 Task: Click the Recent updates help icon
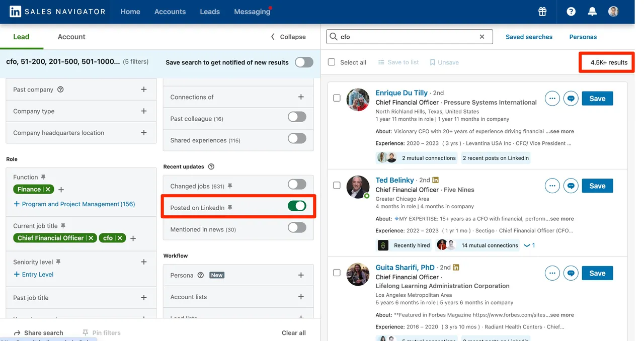[211, 166]
